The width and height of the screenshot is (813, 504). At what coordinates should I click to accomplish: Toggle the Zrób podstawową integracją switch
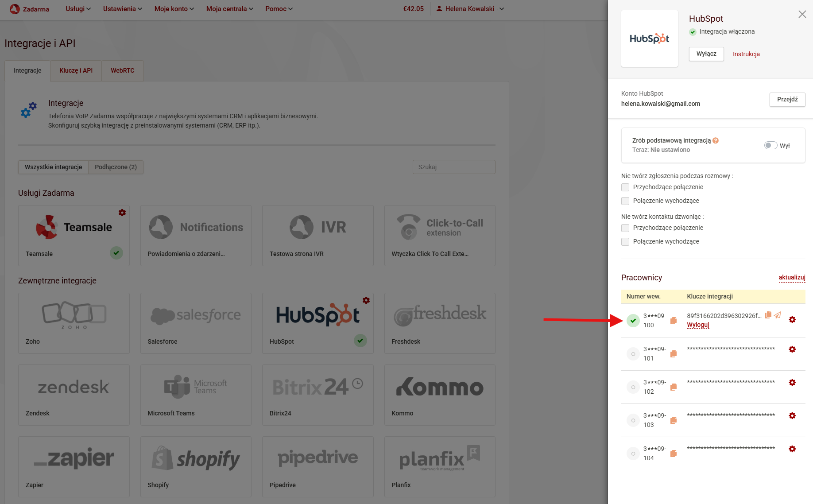tap(770, 145)
